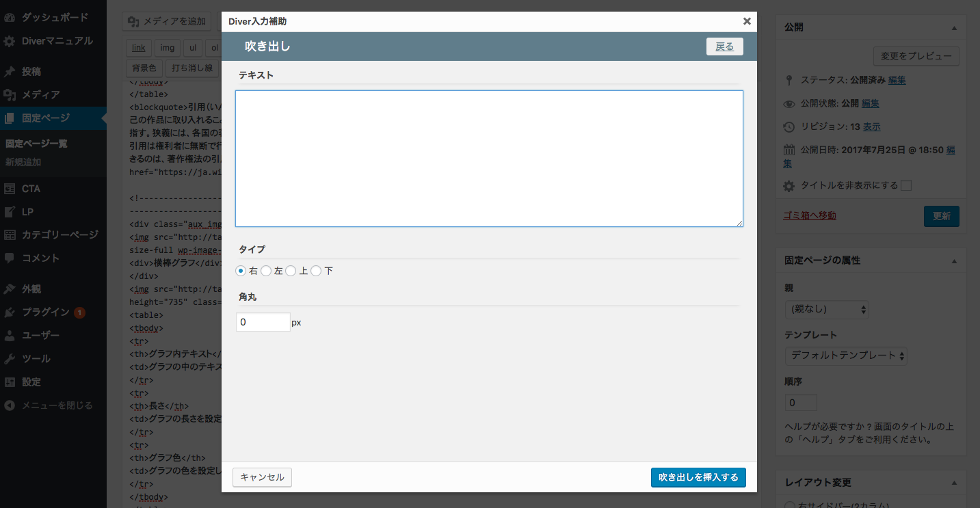980x508 pixels.
Task: Open the 親 parent page dropdown
Action: pos(826,310)
